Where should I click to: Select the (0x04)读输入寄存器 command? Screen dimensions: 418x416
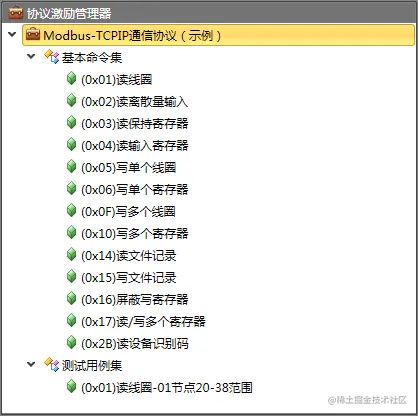tap(135, 145)
